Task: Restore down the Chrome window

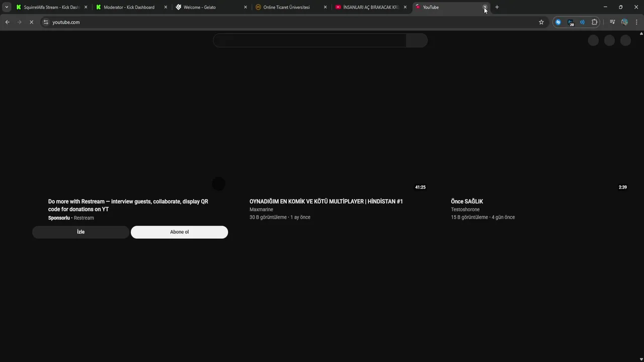Action: coord(620,7)
